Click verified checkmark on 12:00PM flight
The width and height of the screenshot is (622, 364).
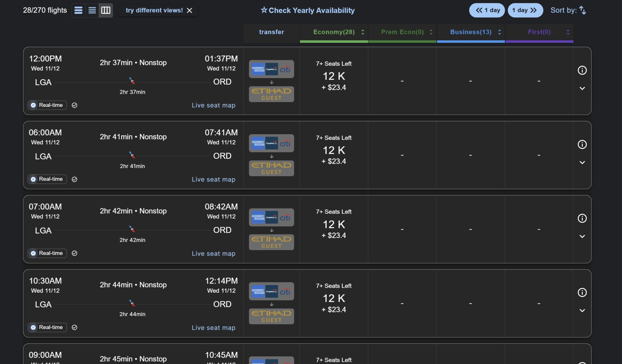coord(74,105)
